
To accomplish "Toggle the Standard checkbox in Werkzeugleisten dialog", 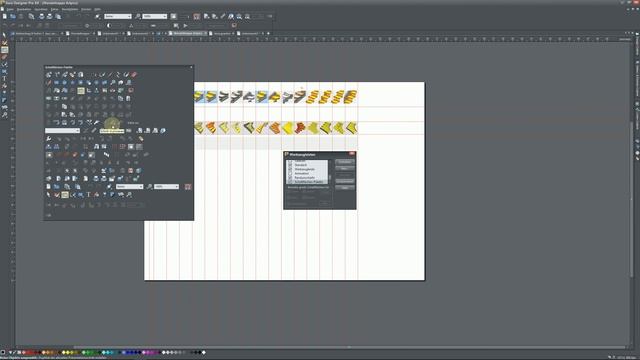I will (290, 165).
